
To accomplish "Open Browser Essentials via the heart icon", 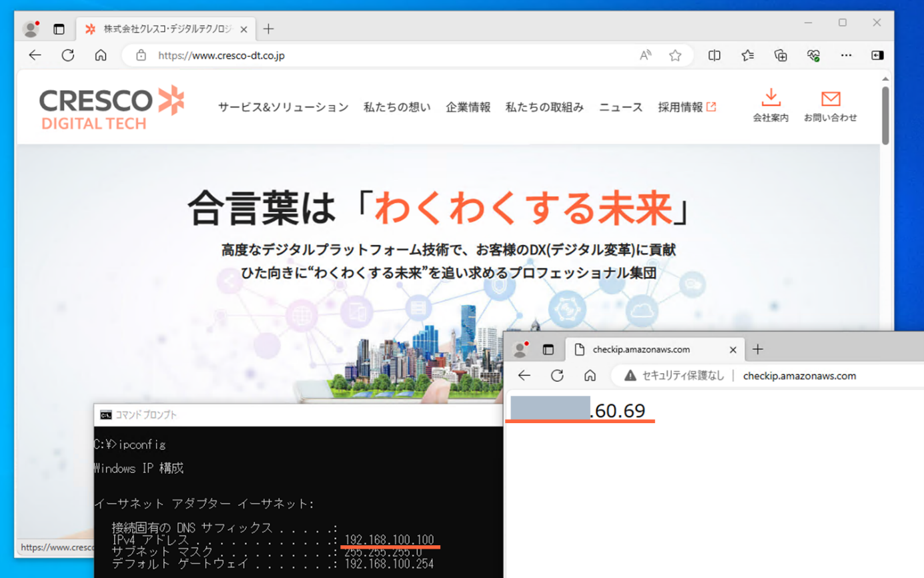I will click(812, 55).
